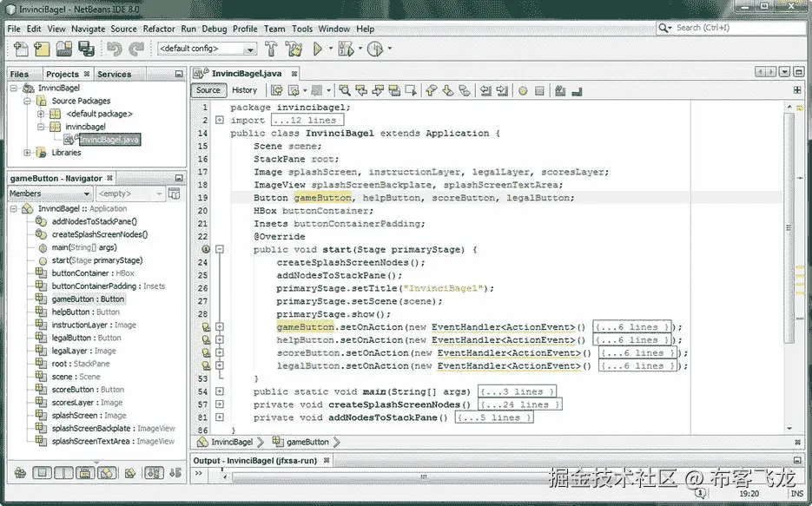Switch to the Files tab
The height and width of the screenshot is (506, 812).
[20, 74]
